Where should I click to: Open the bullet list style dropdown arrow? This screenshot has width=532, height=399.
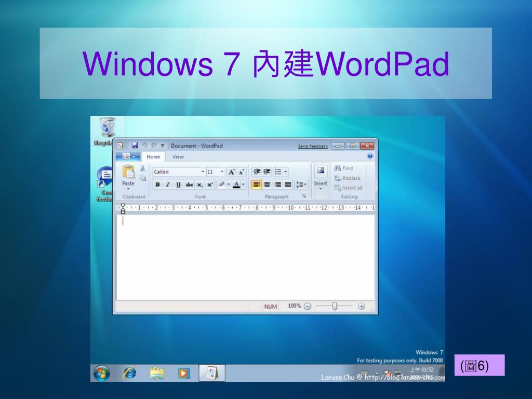285,171
